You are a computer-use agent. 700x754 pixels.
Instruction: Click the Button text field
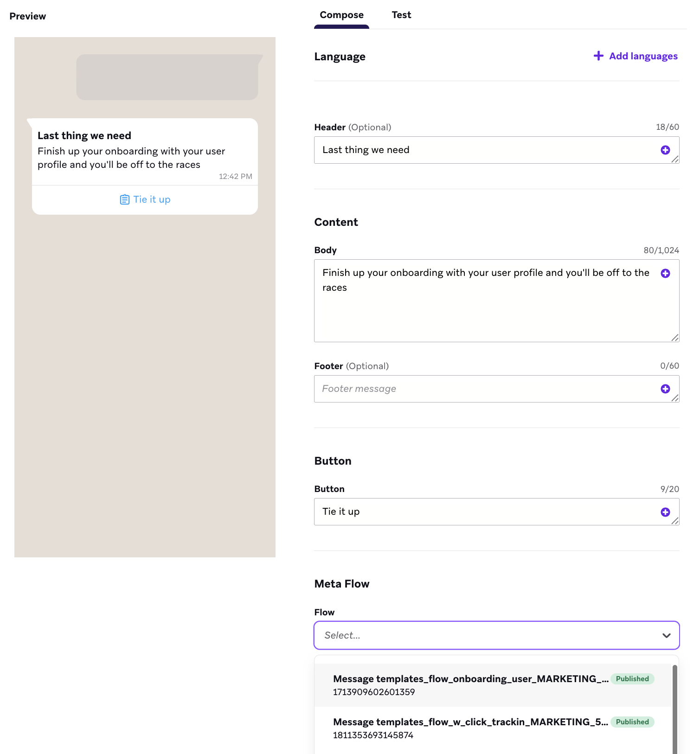coord(487,512)
